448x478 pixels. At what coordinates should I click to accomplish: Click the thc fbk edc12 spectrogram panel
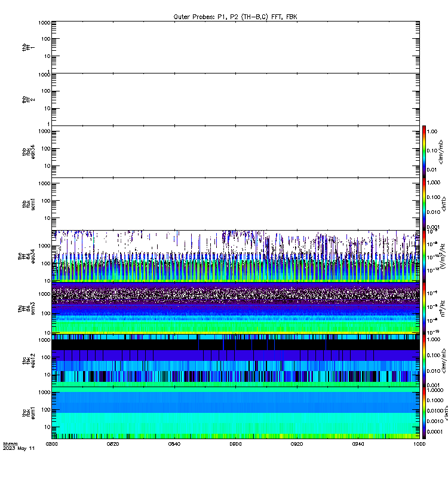(235, 361)
